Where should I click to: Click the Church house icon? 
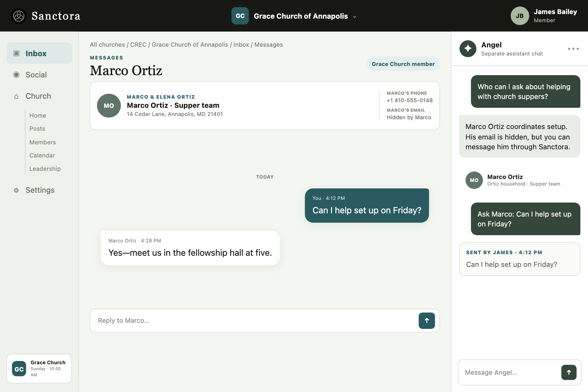(x=16, y=96)
